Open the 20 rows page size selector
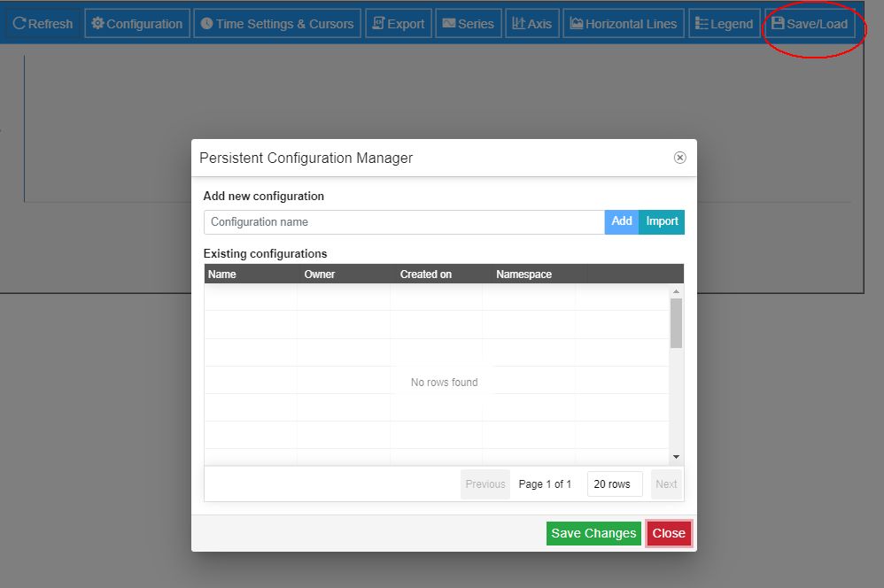The height and width of the screenshot is (588, 884). click(x=614, y=484)
